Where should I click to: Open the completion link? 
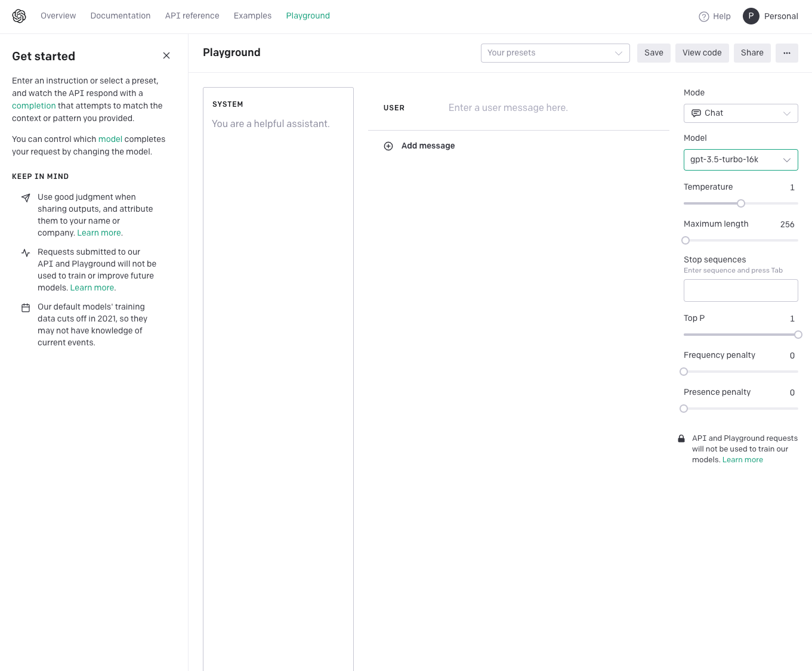pos(34,106)
